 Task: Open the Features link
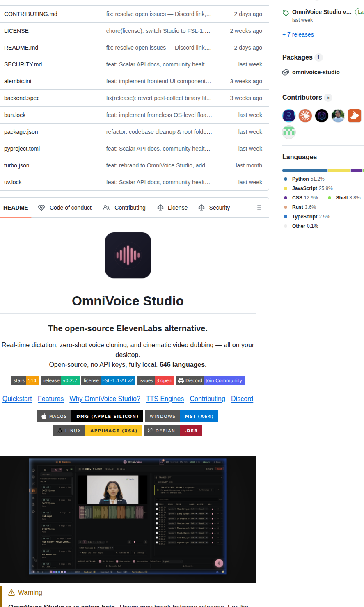pyautogui.click(x=51, y=399)
